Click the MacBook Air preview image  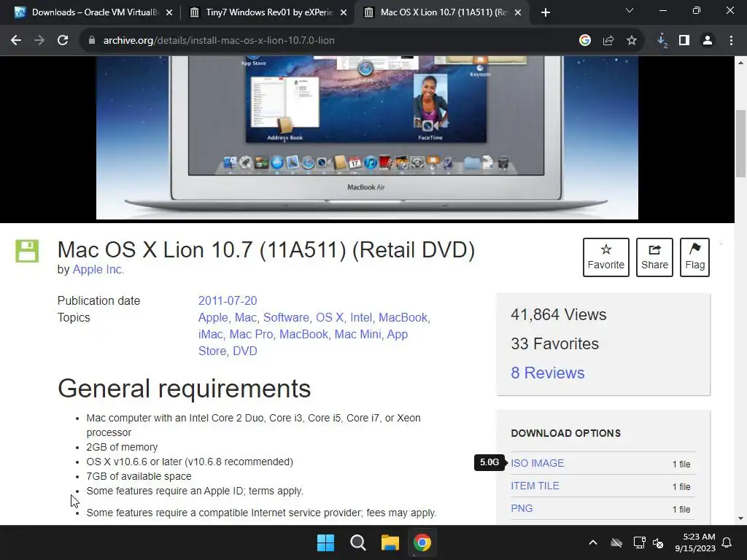367,137
